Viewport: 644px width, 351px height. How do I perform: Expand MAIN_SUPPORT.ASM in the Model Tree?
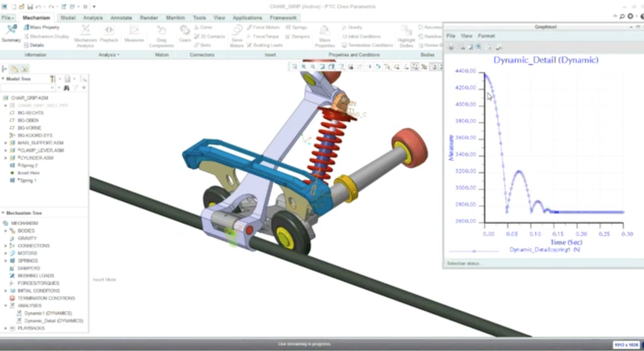(6, 143)
